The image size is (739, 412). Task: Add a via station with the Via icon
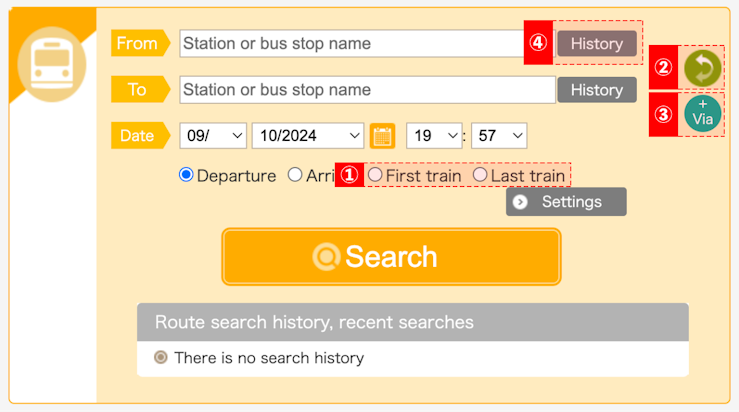tap(702, 114)
